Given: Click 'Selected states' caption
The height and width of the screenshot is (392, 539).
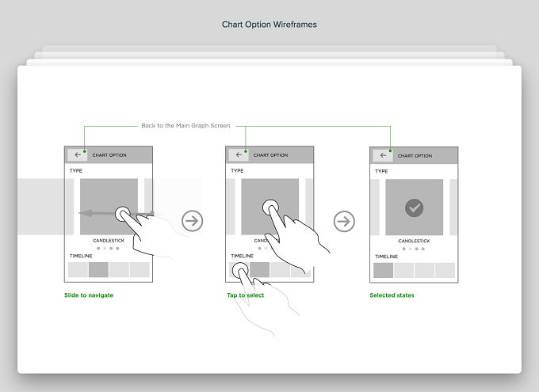Looking at the screenshot, I should point(392,295).
